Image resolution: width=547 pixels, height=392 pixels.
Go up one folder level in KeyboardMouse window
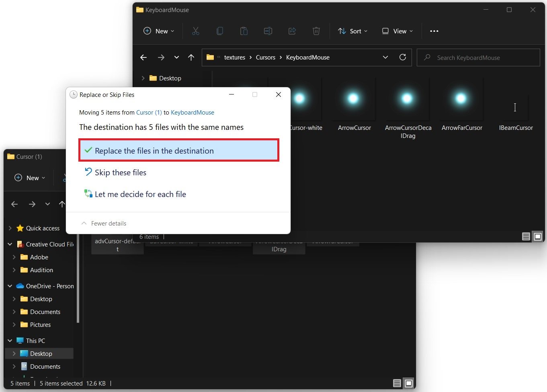(x=191, y=57)
